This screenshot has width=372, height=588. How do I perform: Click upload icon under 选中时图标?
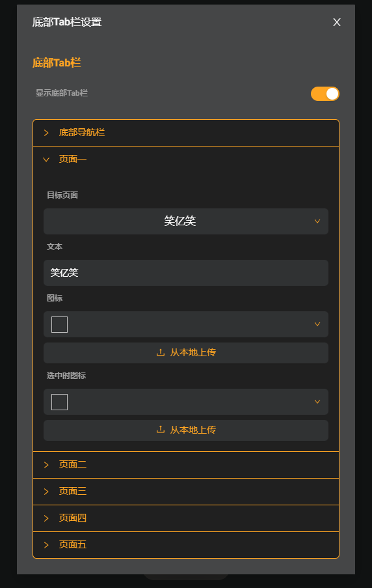point(161,430)
